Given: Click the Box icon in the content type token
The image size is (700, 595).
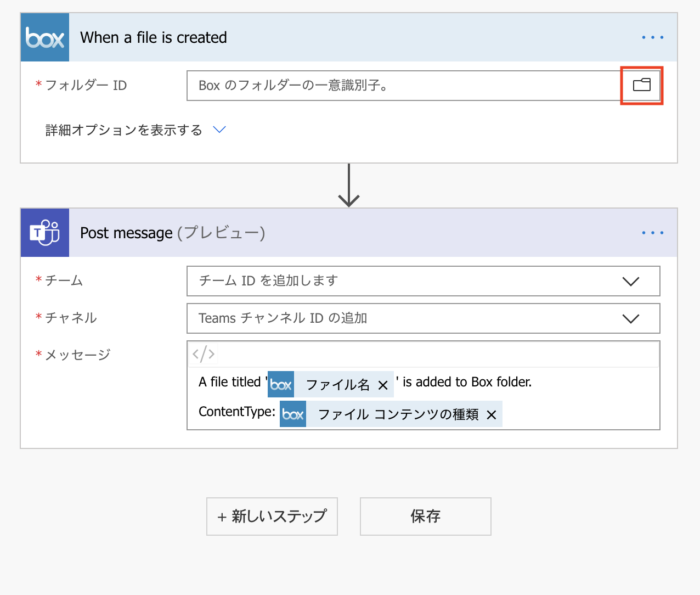Looking at the screenshot, I should coord(293,414).
